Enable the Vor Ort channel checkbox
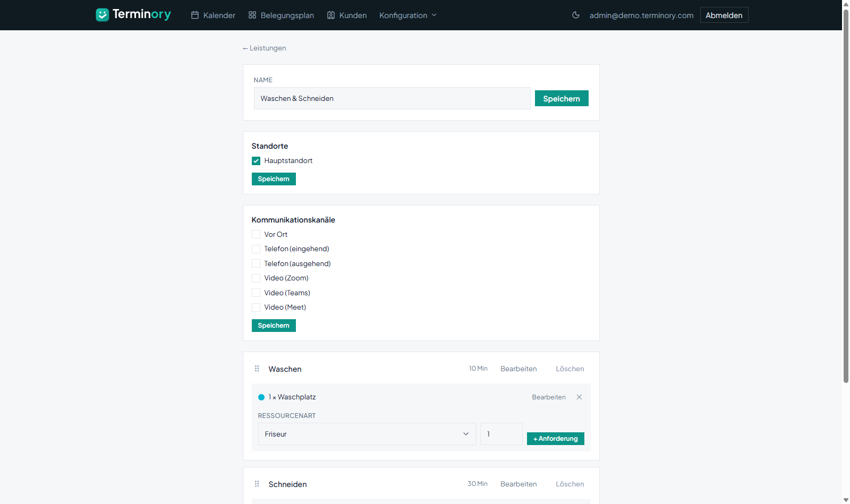The height and width of the screenshot is (504, 850). pyautogui.click(x=256, y=234)
